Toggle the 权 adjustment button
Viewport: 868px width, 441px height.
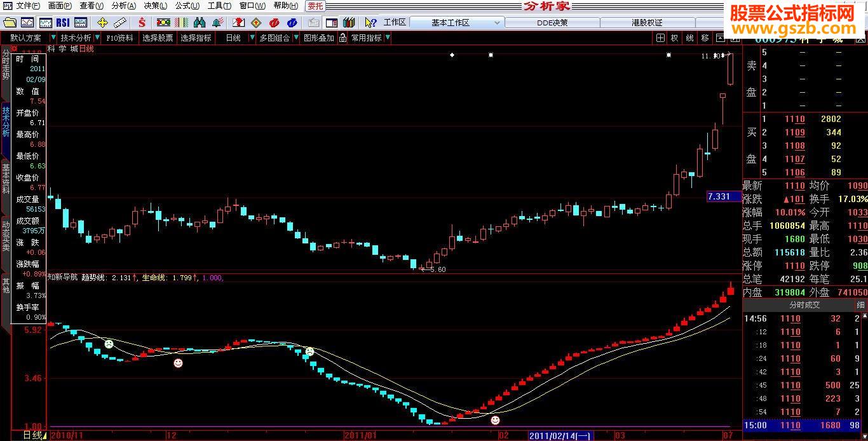click(x=675, y=37)
